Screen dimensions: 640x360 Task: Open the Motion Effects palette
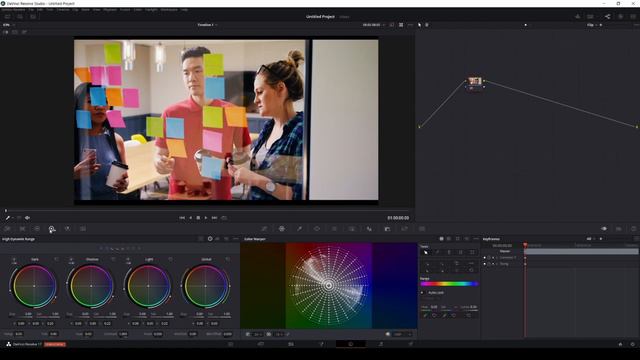(x=83, y=229)
